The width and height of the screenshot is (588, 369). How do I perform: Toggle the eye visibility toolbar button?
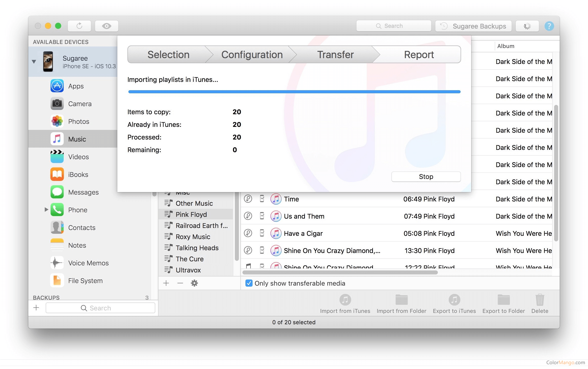[106, 26]
